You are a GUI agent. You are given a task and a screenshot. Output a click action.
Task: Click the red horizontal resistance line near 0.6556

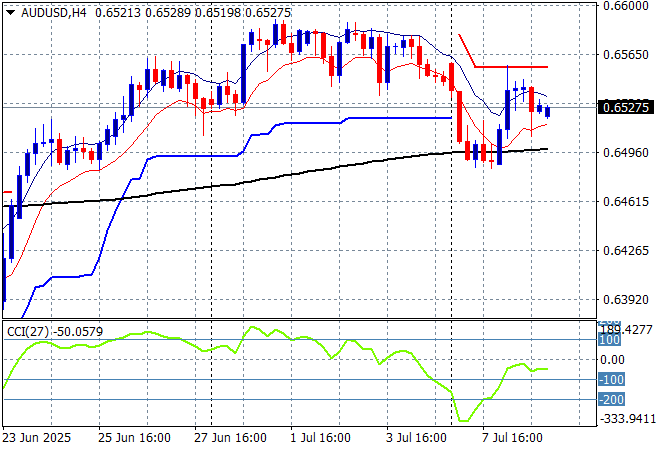(x=511, y=67)
